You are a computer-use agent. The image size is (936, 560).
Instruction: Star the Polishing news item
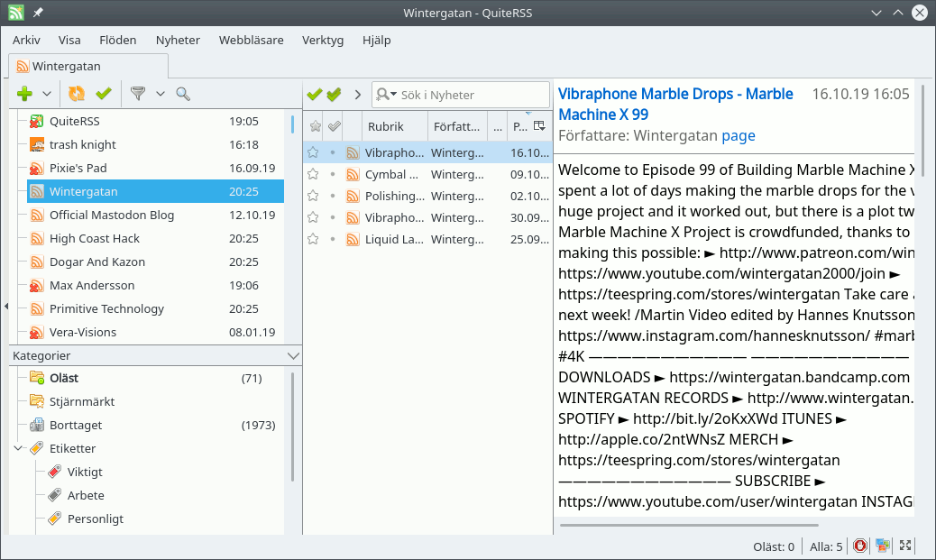[313, 196]
